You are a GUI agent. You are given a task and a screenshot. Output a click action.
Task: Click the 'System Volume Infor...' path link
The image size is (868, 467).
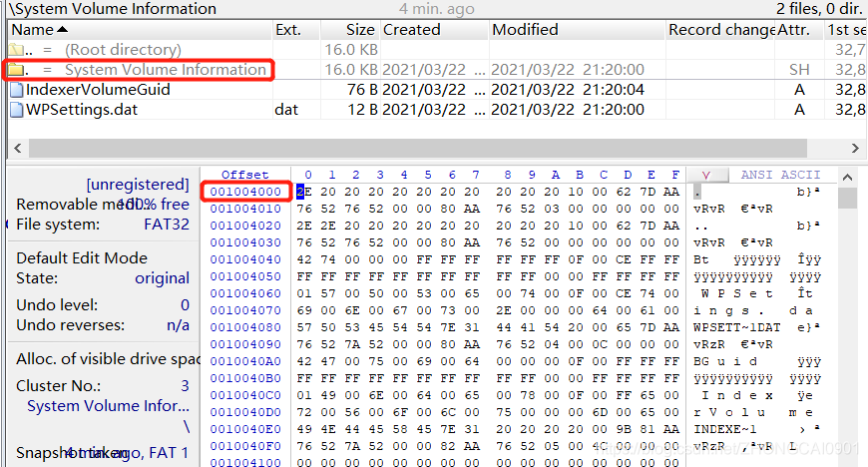[x=108, y=406]
